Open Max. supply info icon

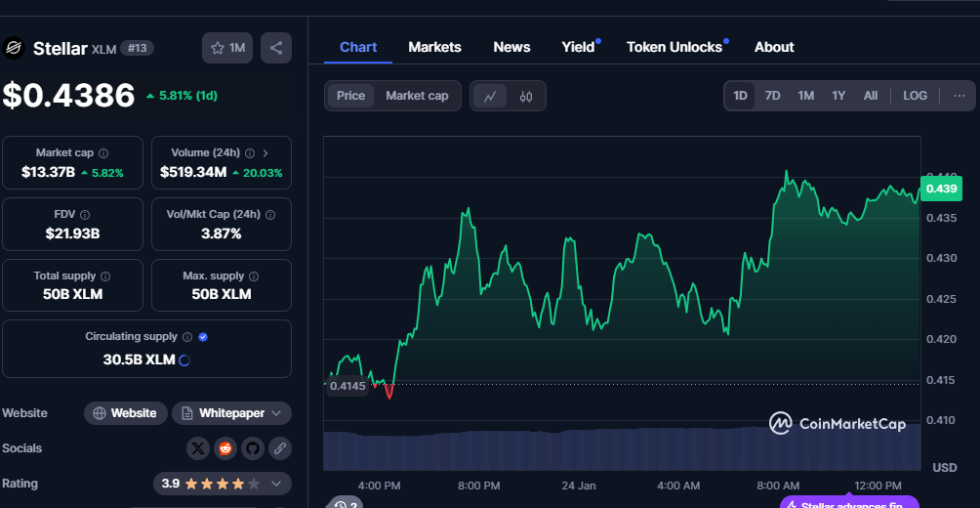point(254,275)
